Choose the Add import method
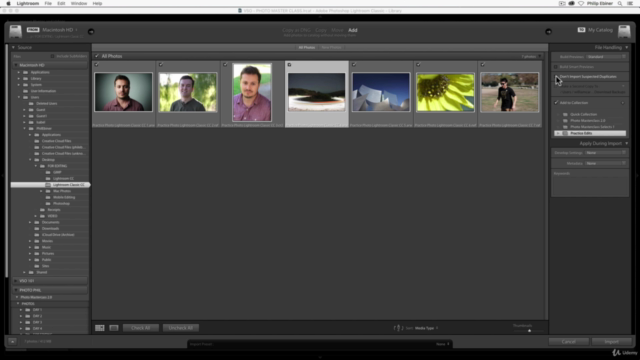 353,30
